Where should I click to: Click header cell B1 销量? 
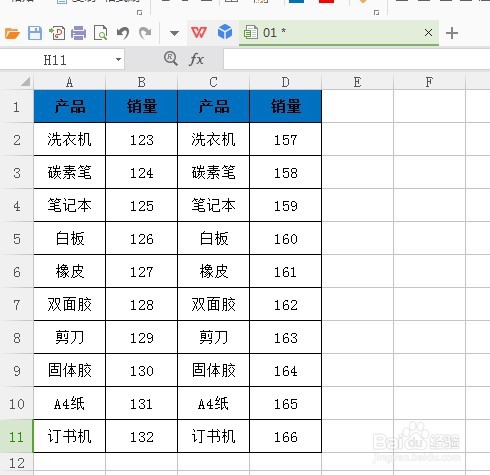tap(141, 106)
